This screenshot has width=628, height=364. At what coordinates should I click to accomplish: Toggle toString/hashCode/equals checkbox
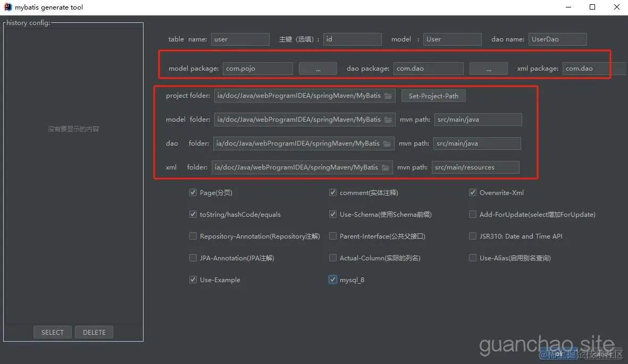point(193,214)
